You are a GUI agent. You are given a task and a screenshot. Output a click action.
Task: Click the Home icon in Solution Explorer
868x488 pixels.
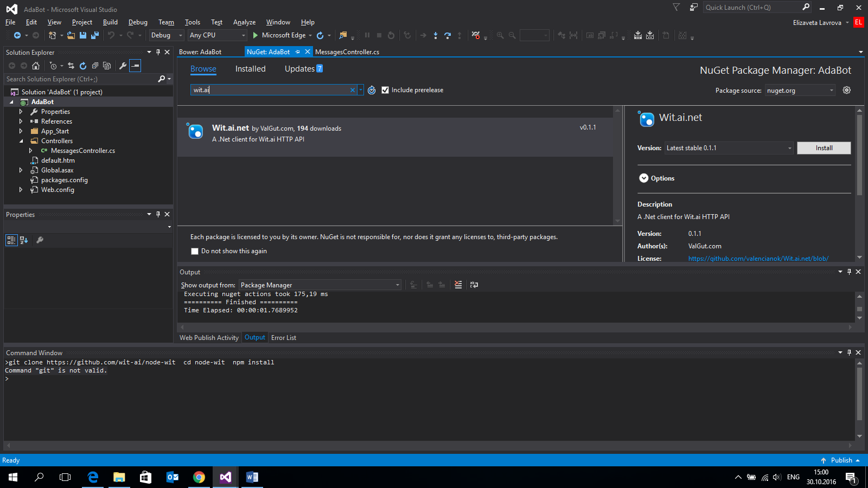(x=36, y=66)
